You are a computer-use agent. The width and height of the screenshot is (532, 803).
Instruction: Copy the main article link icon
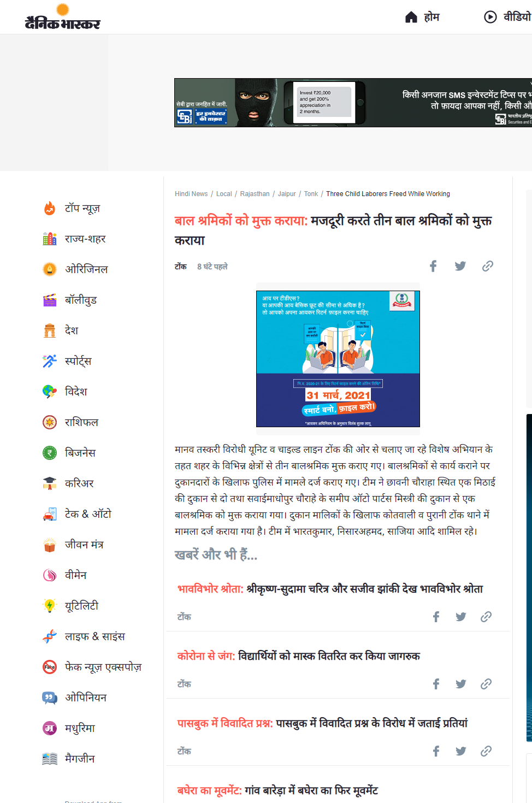[488, 266]
